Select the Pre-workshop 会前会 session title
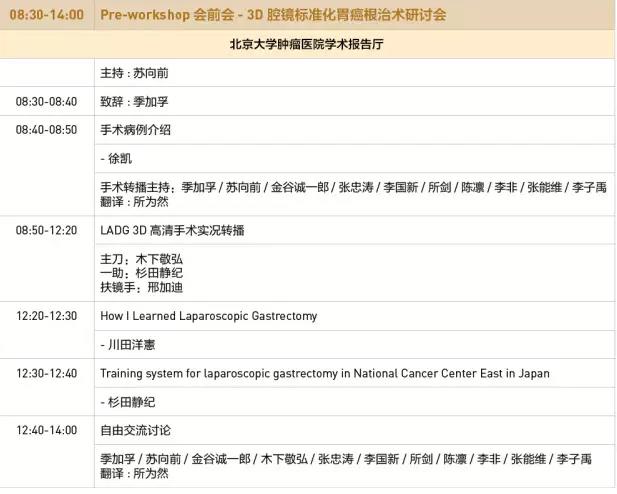This screenshot has width=617, height=494. click(273, 15)
